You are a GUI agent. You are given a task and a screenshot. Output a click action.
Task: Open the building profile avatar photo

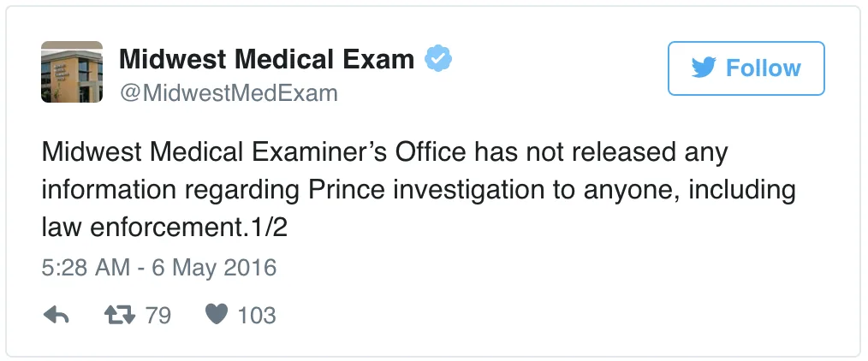click(x=72, y=72)
